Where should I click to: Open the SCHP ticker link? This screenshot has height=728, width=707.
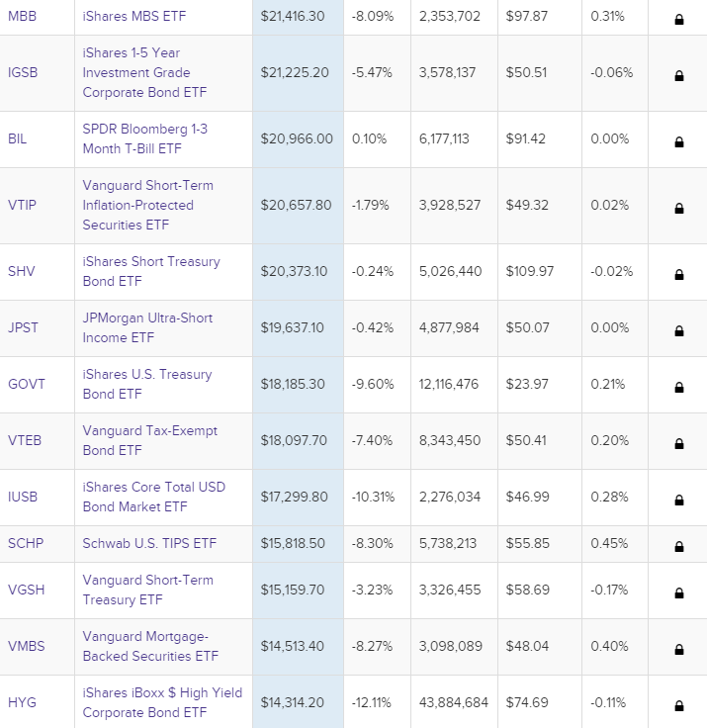tap(26, 544)
